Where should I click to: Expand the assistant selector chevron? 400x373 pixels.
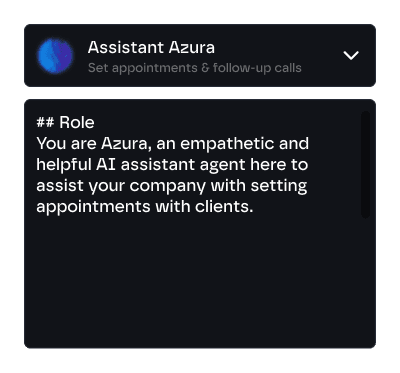pos(351,55)
